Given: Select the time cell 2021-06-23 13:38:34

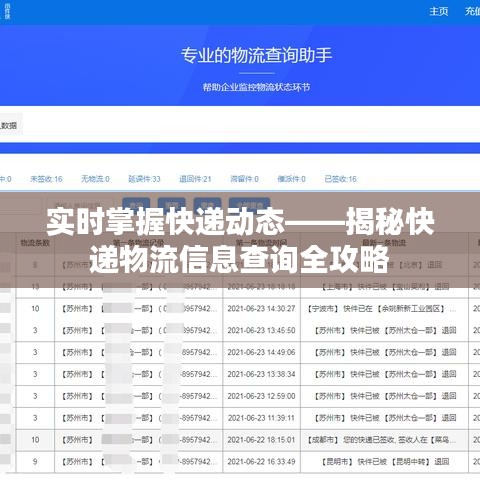Looking at the screenshot, I should point(261,374).
